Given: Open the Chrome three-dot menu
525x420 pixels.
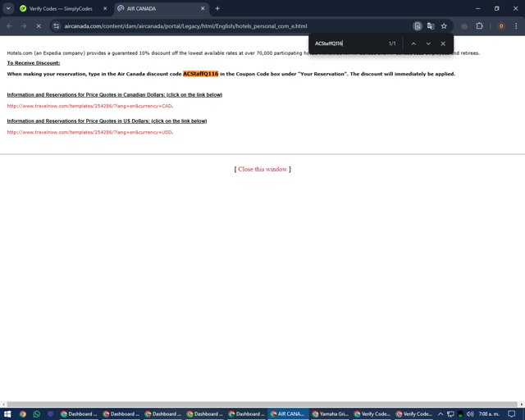Looking at the screenshot, I should point(516,26).
